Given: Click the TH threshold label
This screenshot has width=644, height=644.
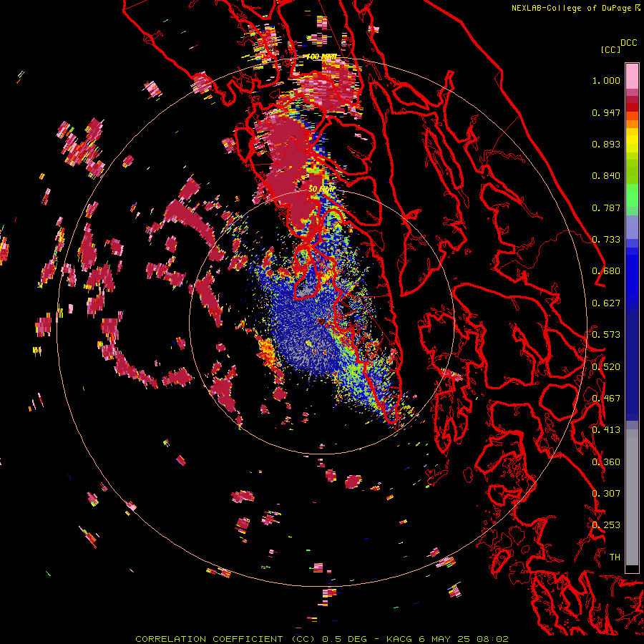Looking at the screenshot, I should pyautogui.click(x=615, y=557).
